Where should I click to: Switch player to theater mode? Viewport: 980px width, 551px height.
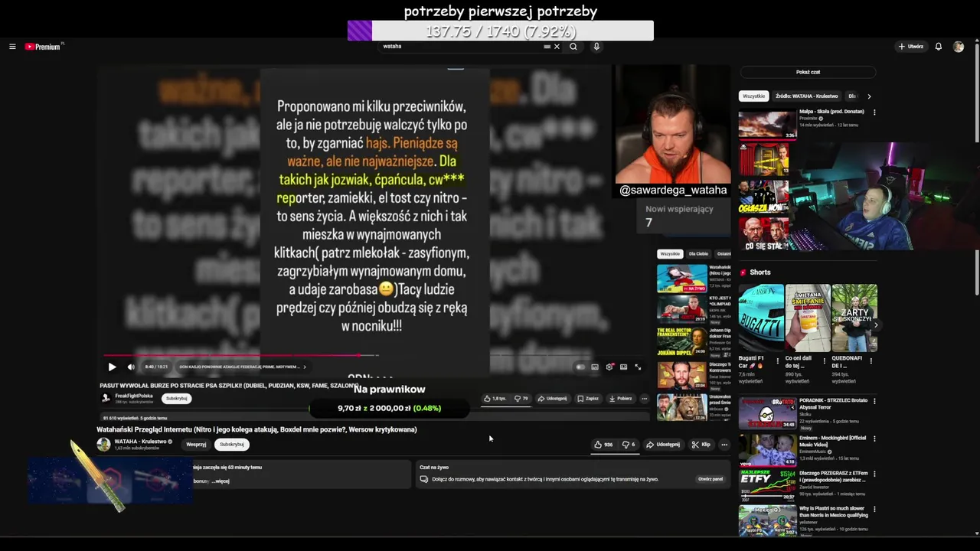coord(624,367)
